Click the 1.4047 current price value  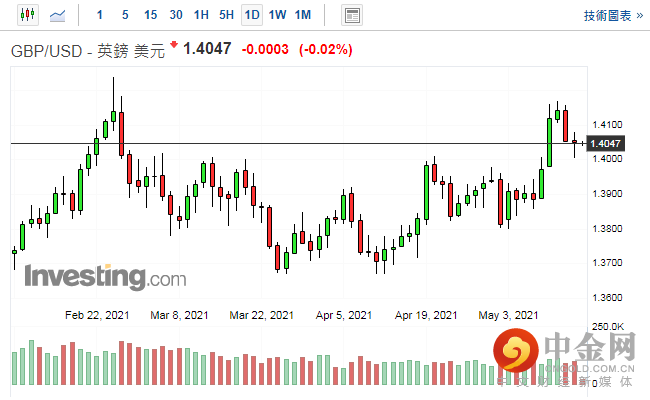pyautogui.click(x=207, y=49)
